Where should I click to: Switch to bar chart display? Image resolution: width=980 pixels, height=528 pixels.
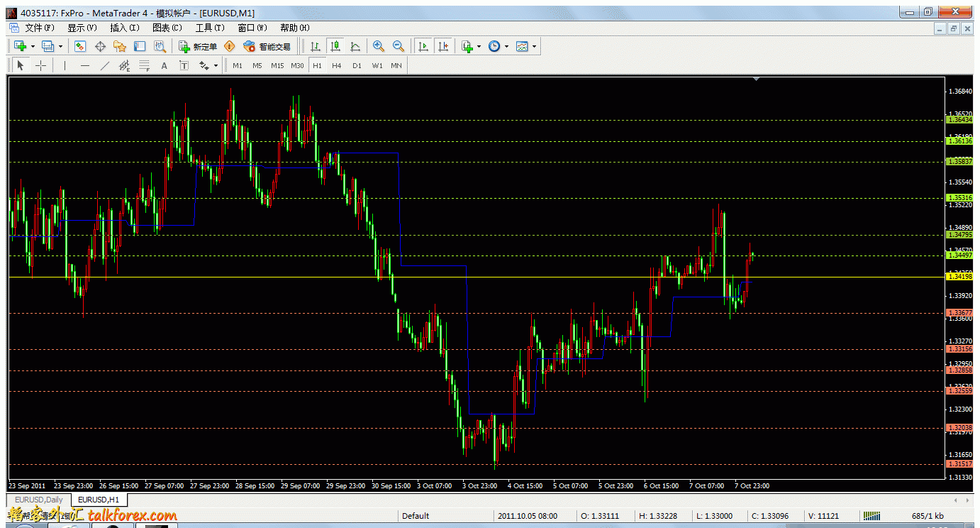point(316,46)
